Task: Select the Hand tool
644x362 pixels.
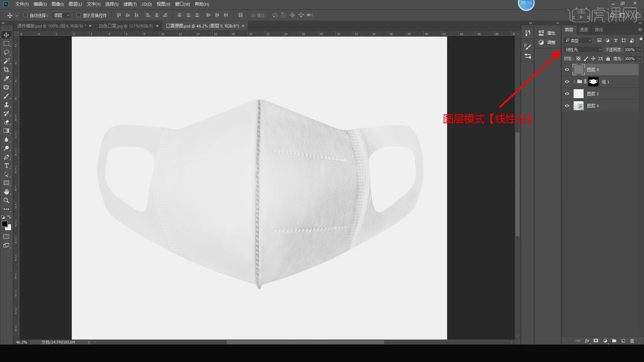Action: 6,192
